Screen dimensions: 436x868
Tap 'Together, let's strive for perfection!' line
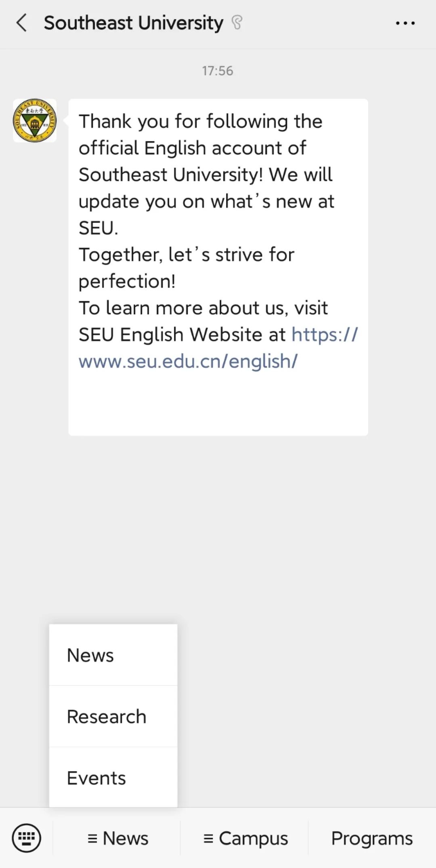click(186, 268)
